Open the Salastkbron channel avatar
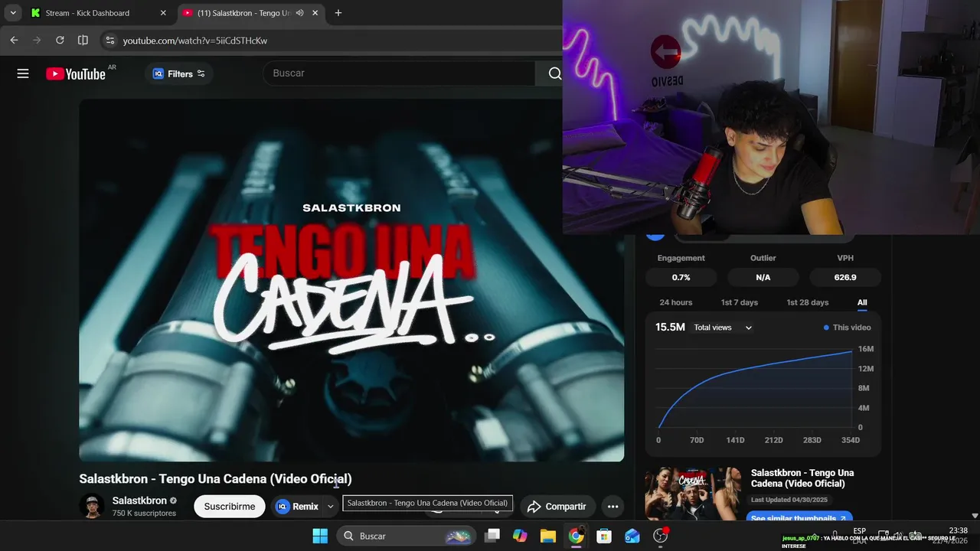 point(92,506)
